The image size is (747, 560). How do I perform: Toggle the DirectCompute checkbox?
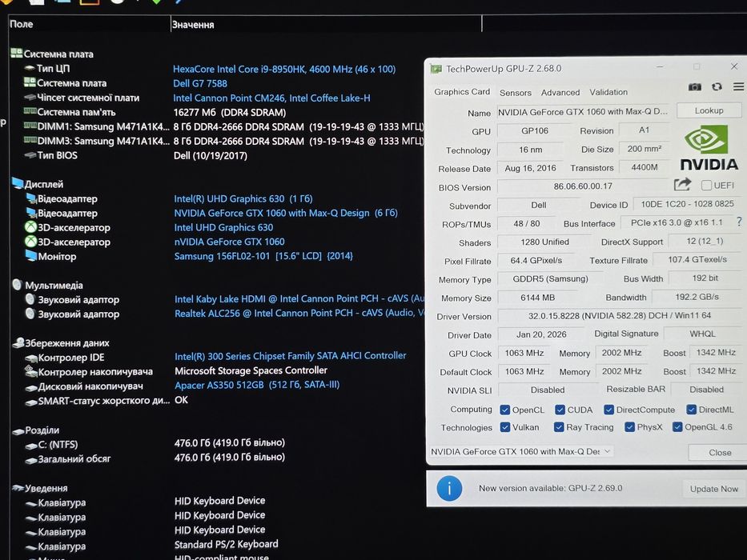tap(608, 410)
